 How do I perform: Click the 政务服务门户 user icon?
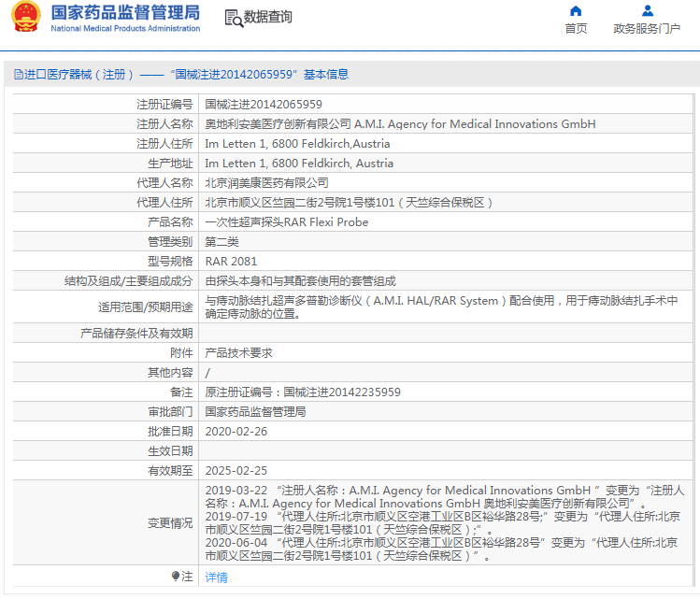648,10
